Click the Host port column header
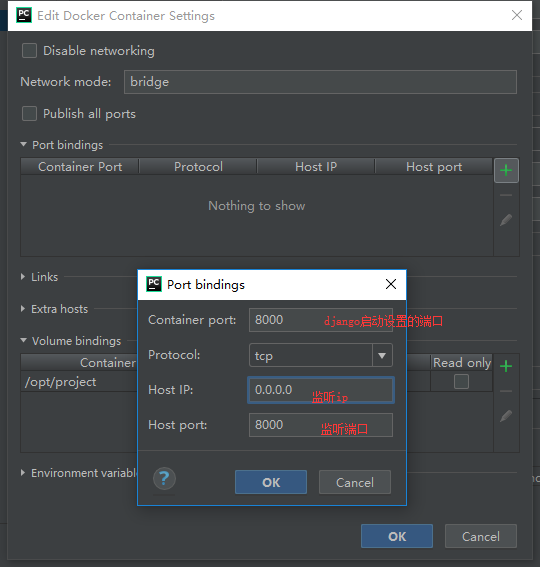 tap(434, 167)
